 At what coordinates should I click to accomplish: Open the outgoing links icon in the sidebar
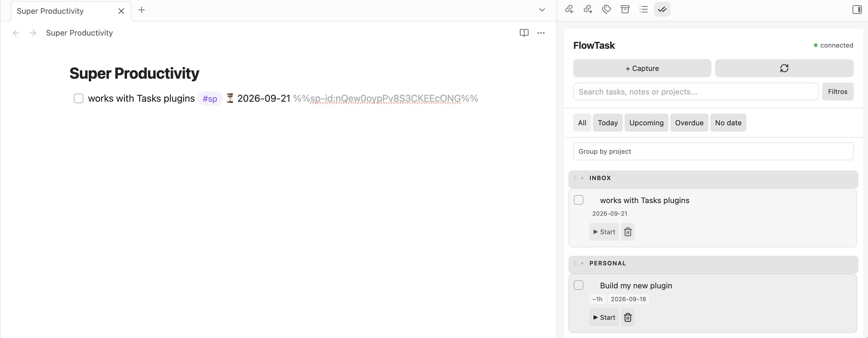pos(588,9)
